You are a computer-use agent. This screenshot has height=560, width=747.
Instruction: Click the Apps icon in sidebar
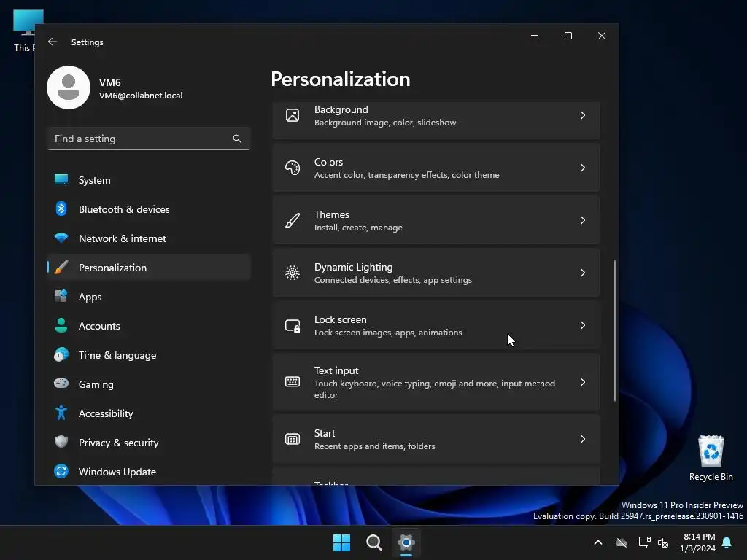point(61,296)
